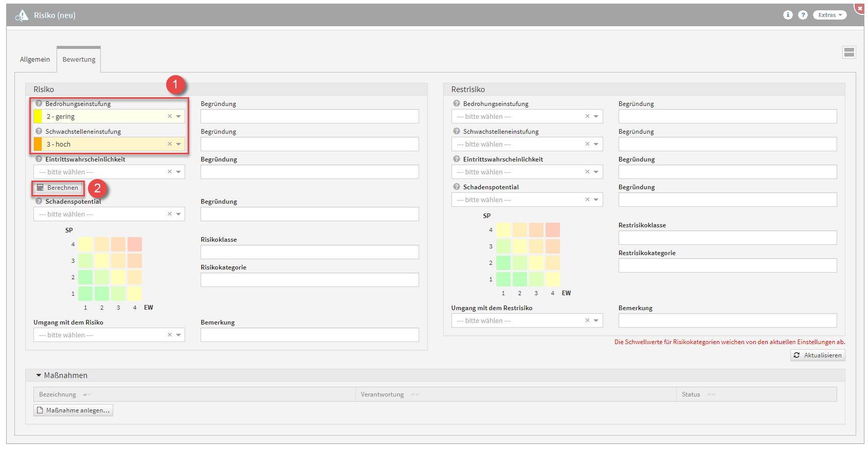Click help icon beside Restrisiko Schadenspotential
This screenshot has width=868, height=449.
click(456, 187)
